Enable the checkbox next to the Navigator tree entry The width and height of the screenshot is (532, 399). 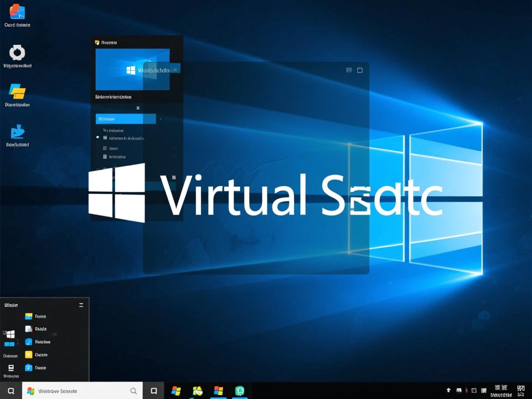pyautogui.click(x=97, y=138)
